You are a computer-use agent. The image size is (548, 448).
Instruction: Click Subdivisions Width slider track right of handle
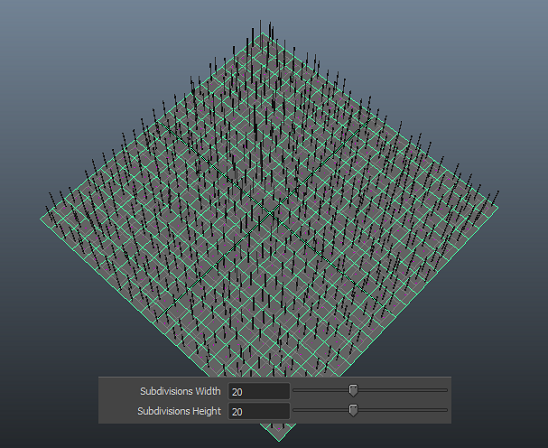click(x=402, y=390)
